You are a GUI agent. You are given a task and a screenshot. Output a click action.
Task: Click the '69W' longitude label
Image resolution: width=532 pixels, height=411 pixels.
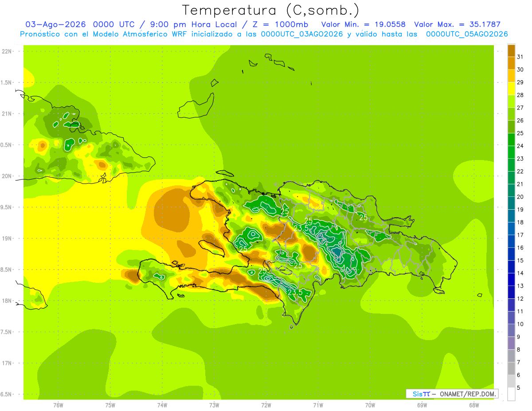point(422,405)
